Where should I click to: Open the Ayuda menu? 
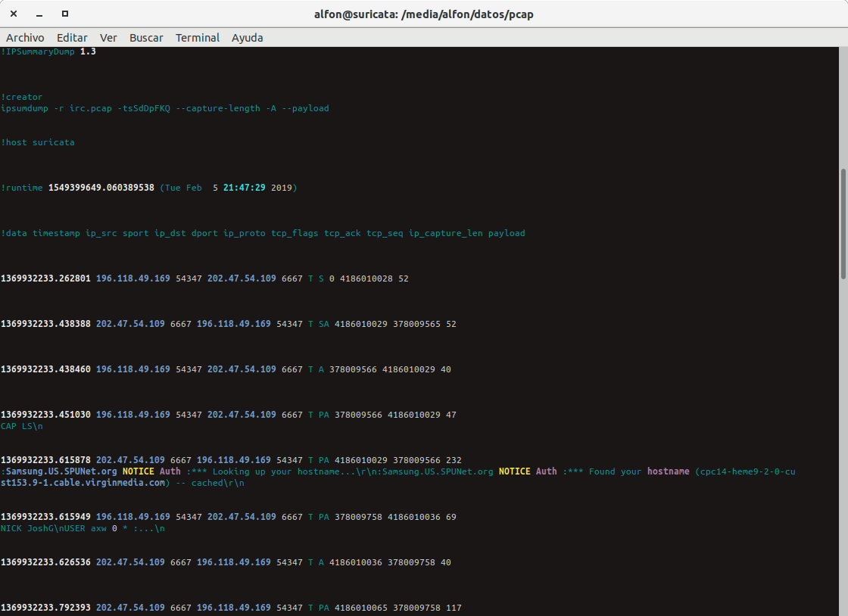click(247, 38)
